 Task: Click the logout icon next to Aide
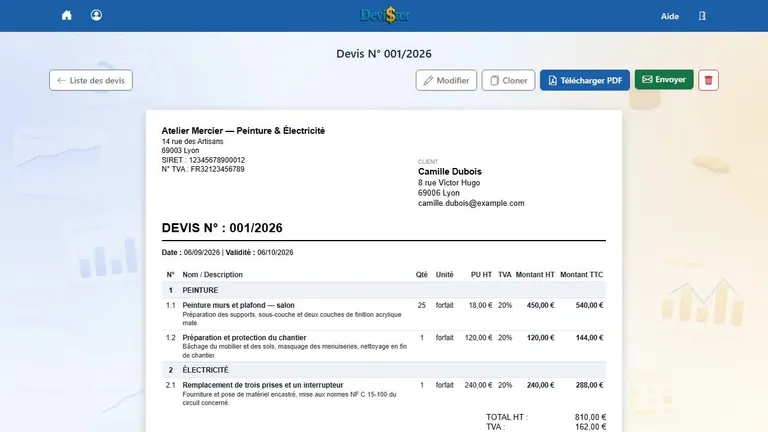pos(702,16)
